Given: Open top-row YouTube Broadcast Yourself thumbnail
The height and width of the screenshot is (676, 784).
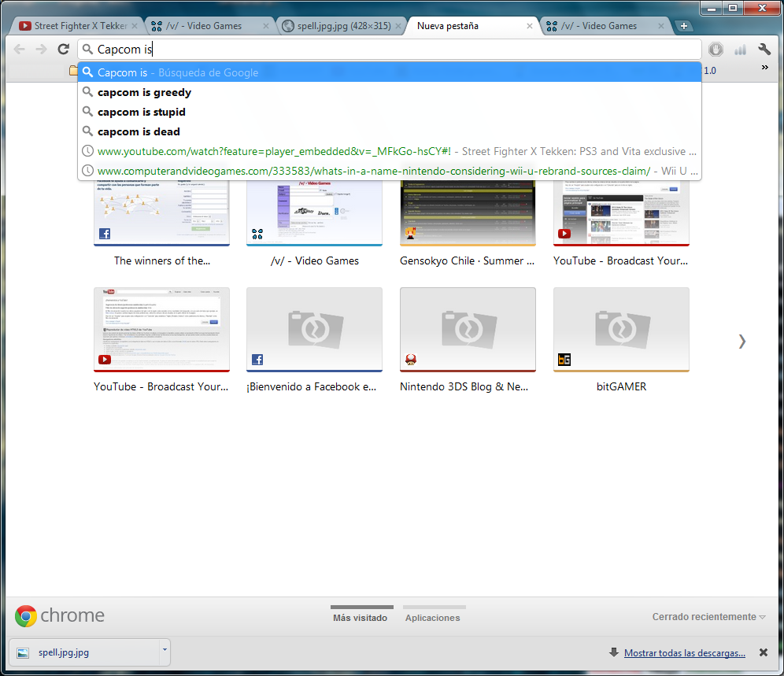Looking at the screenshot, I should click(x=622, y=212).
